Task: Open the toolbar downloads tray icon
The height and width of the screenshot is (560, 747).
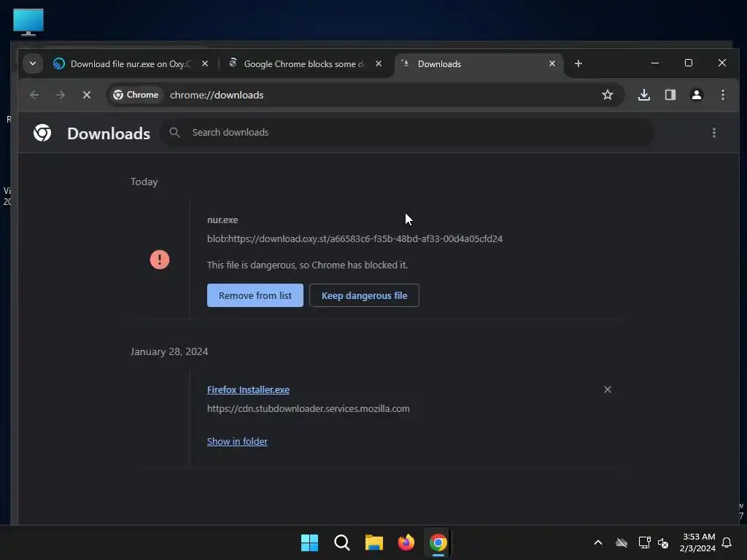Action: [x=644, y=95]
